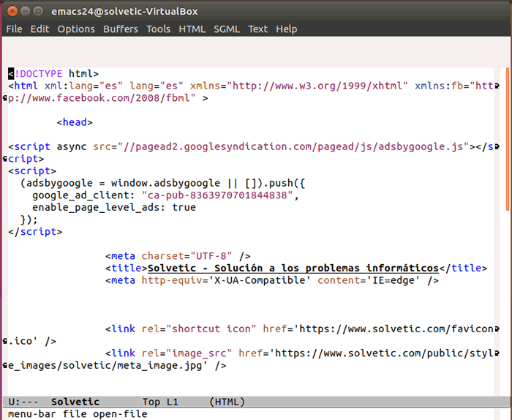Click the closing </script> tag

click(35, 232)
